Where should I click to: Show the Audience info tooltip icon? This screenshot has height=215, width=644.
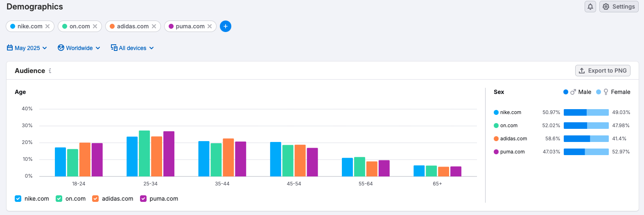50,71
